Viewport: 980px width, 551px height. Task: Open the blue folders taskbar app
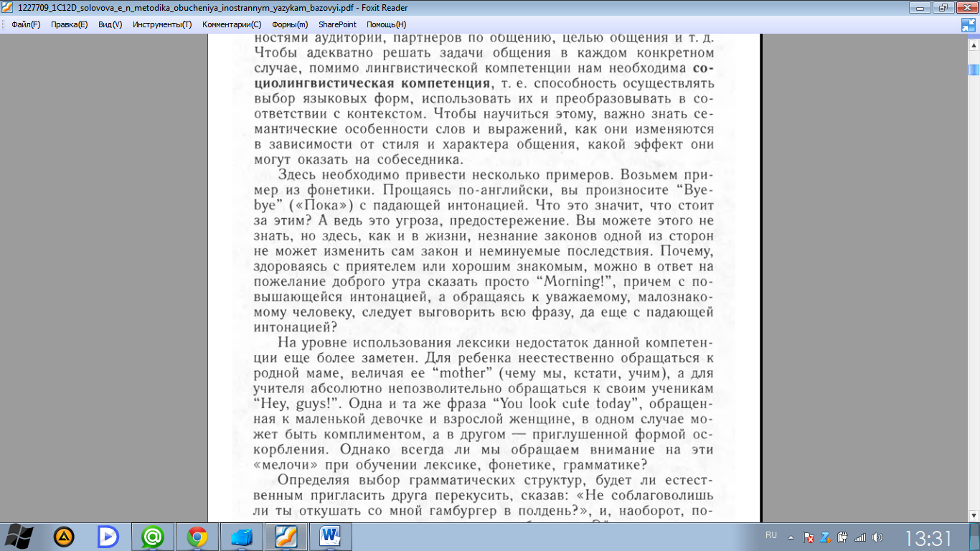242,537
